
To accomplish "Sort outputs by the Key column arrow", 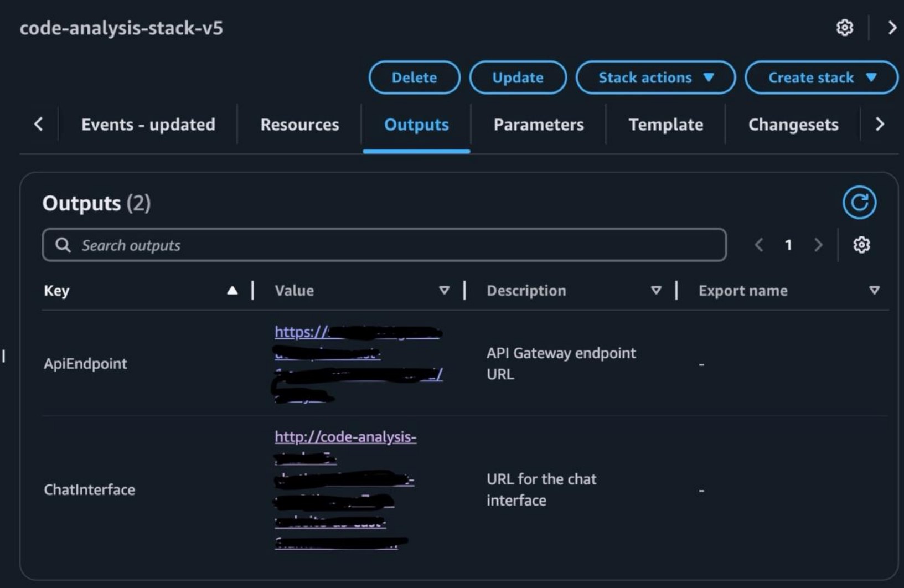I will (233, 289).
